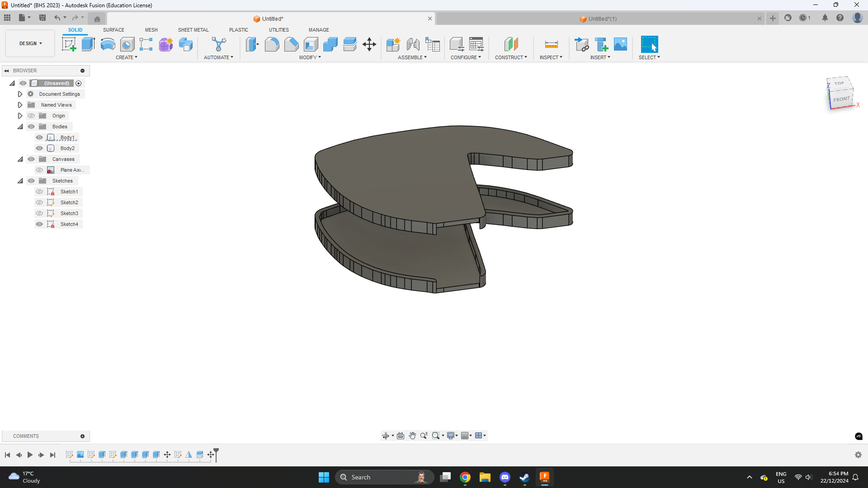Viewport: 868px width, 488px height.
Task: Click the timeline end marker
Action: (x=216, y=454)
